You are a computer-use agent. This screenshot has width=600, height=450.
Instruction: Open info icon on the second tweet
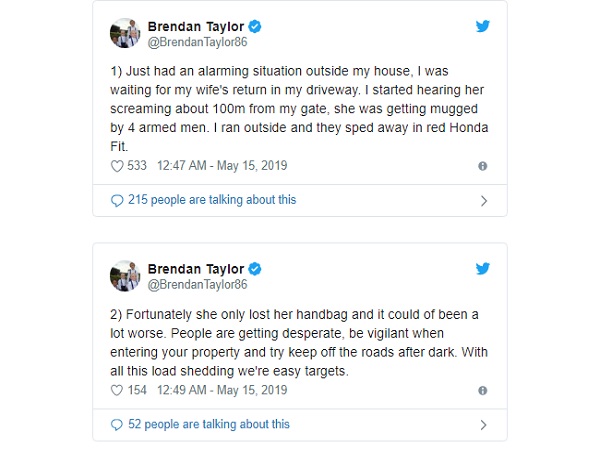482,390
